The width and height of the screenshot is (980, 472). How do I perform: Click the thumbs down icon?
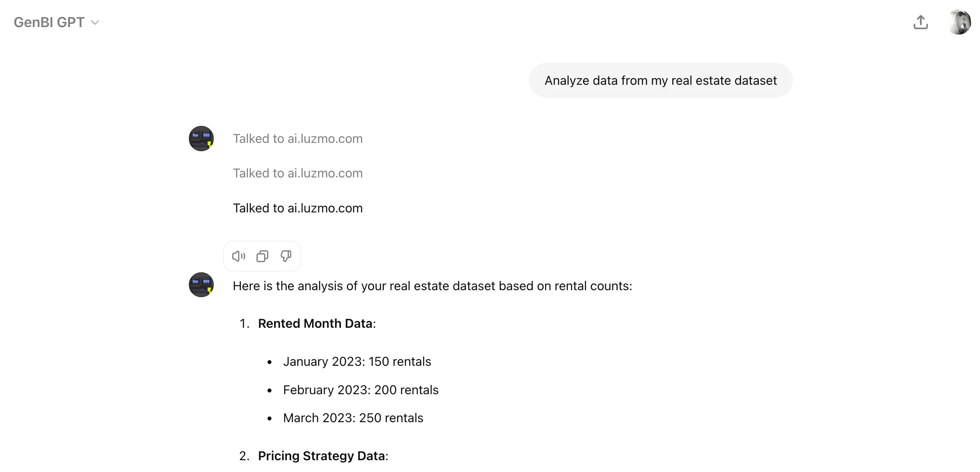(286, 256)
